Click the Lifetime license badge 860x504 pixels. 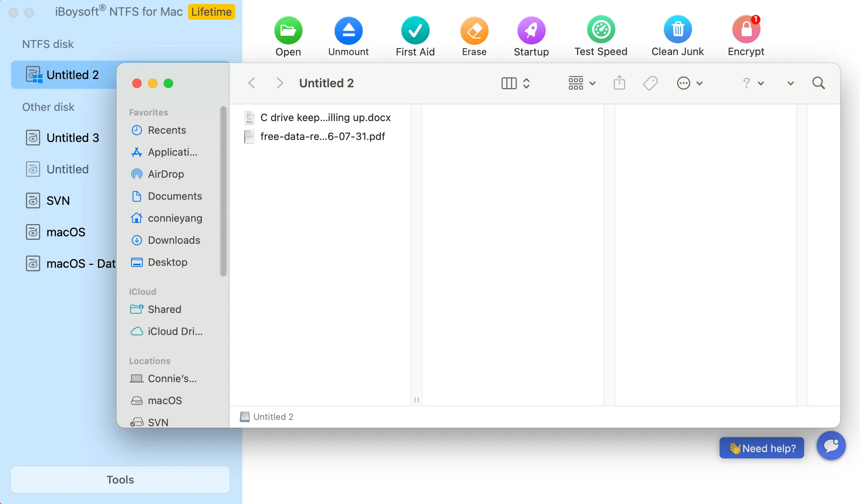click(211, 12)
